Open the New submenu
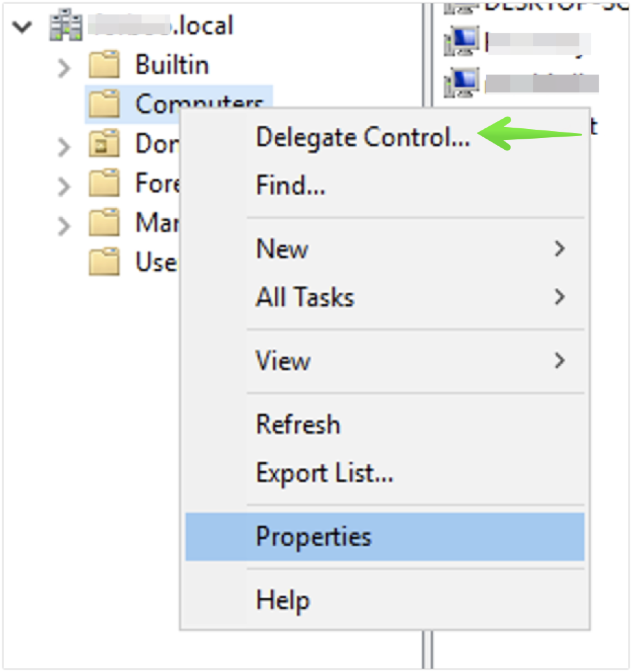Image resolution: width=632 pixels, height=672 pixels. pyautogui.click(x=385, y=249)
